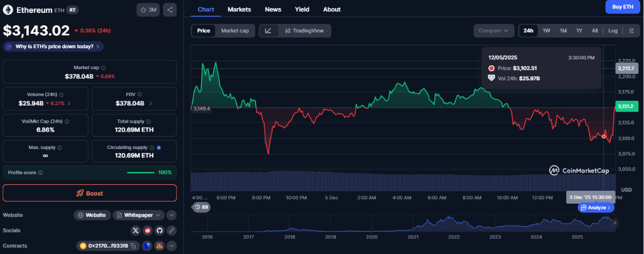Click the 3,212.7 high price axis label
Viewport: 644px width, 254px height.
626,68
